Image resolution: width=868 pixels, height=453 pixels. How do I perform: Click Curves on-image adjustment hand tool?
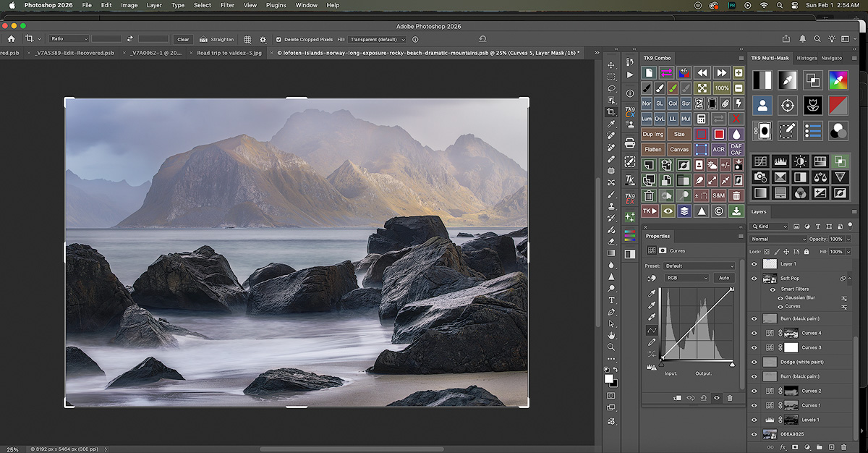(x=652, y=278)
